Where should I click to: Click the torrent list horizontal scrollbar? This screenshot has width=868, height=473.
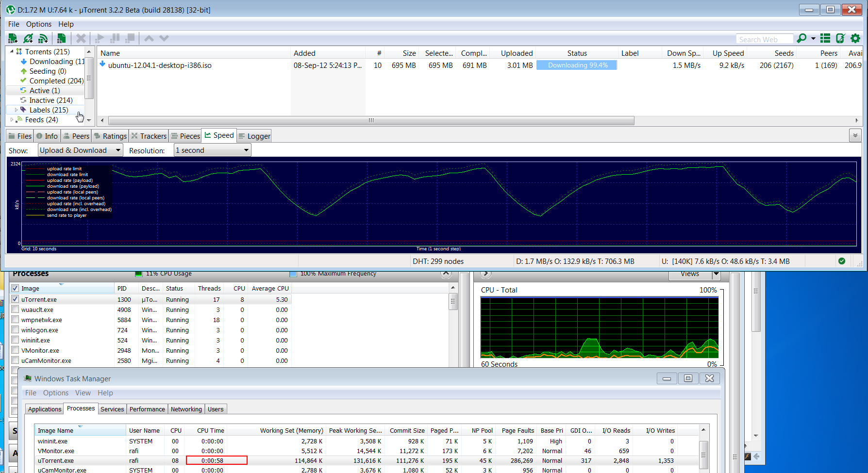click(371, 120)
